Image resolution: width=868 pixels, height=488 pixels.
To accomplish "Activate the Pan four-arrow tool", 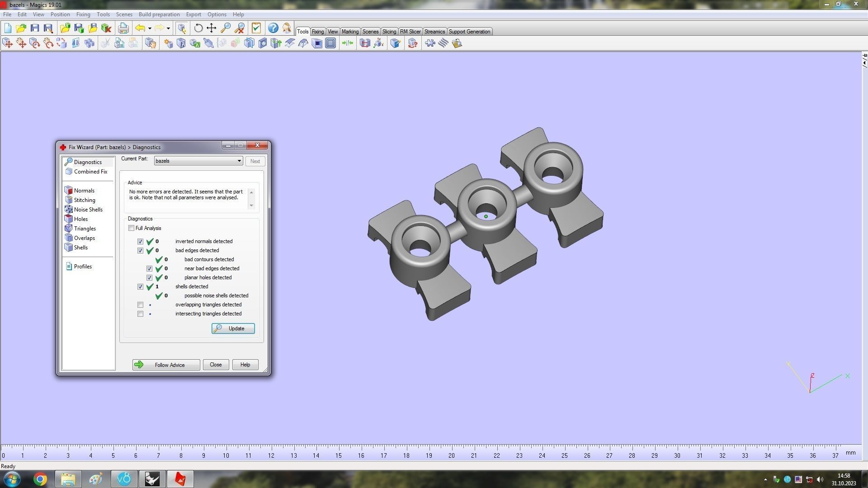I will (211, 28).
